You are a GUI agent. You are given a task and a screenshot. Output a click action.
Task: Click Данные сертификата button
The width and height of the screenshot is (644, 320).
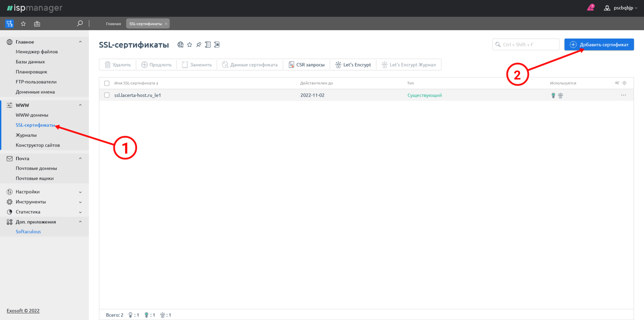coord(250,65)
